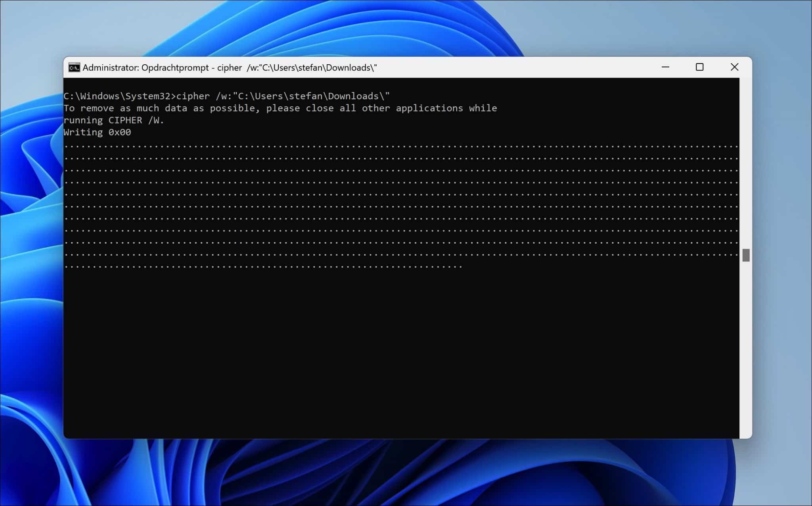Click the title bar text showing cipher command
This screenshot has height=506, width=812.
point(230,67)
